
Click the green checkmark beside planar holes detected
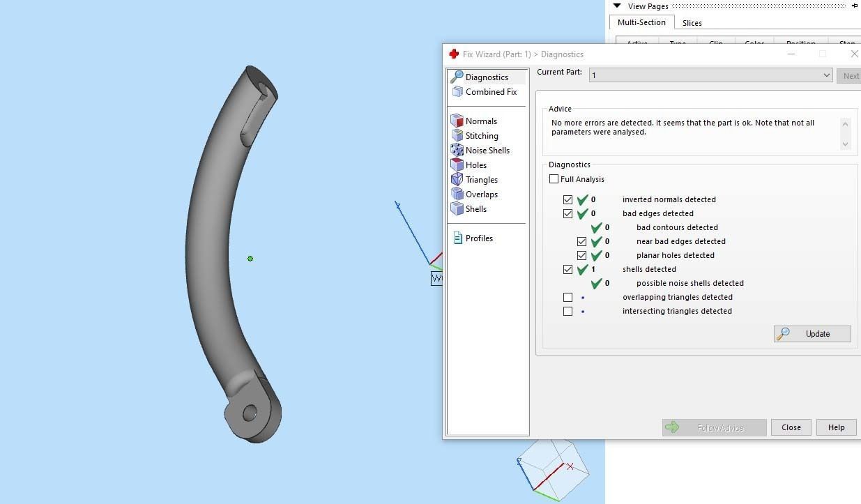(597, 255)
